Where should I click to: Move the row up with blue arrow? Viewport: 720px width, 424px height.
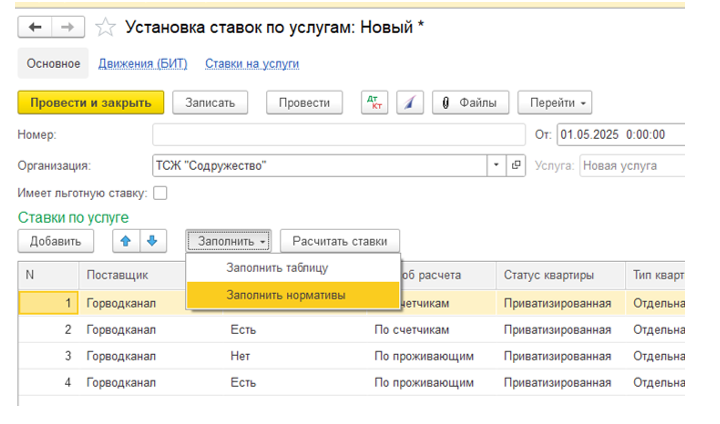(126, 241)
